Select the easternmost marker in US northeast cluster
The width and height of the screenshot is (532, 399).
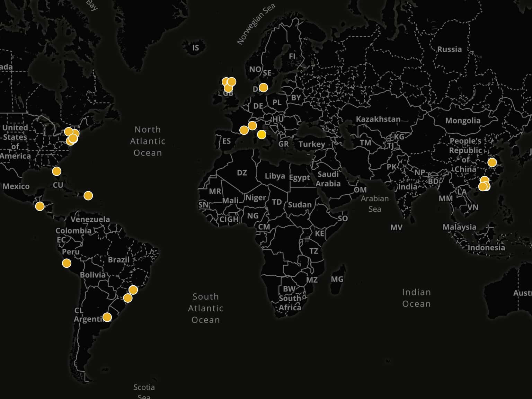point(76,133)
